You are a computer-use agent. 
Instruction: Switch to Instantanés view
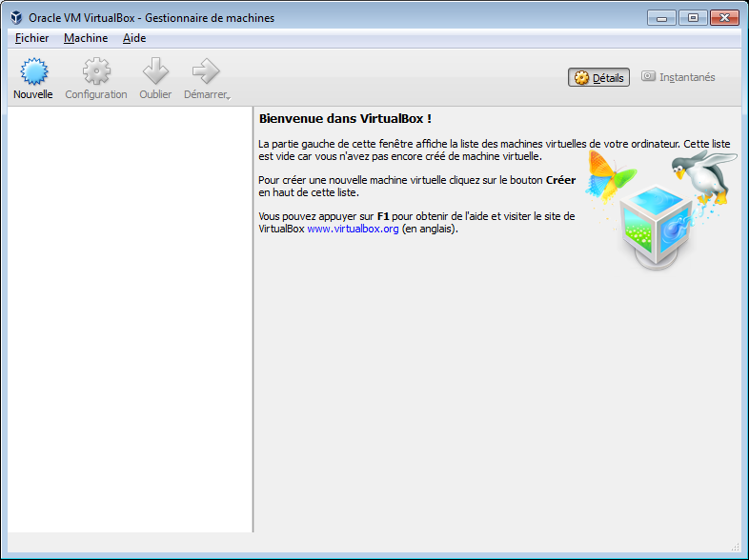pos(678,77)
